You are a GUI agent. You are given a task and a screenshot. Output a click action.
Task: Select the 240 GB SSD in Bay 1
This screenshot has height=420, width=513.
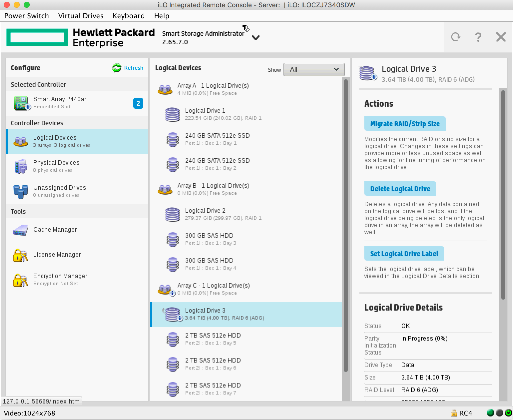pos(246,139)
